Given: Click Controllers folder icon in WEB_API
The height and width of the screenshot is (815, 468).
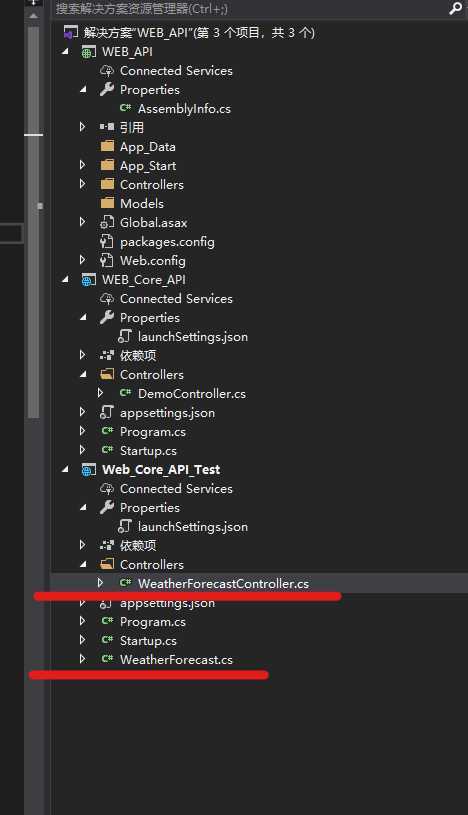Looking at the screenshot, I should pos(107,184).
